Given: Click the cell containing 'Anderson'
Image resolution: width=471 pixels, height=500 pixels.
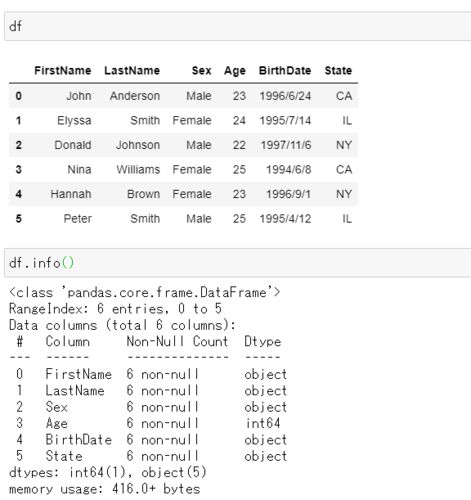Looking at the screenshot, I should (135, 96).
